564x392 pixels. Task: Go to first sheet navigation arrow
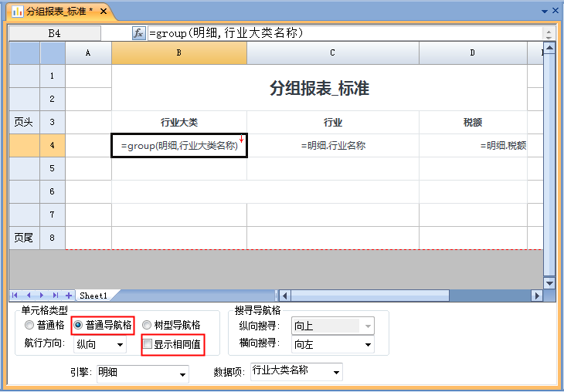(x=16, y=296)
